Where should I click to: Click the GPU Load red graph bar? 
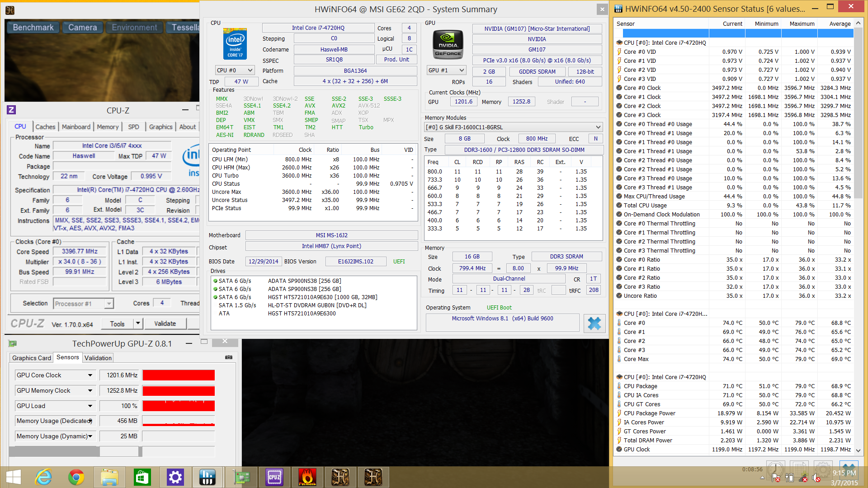(179, 406)
